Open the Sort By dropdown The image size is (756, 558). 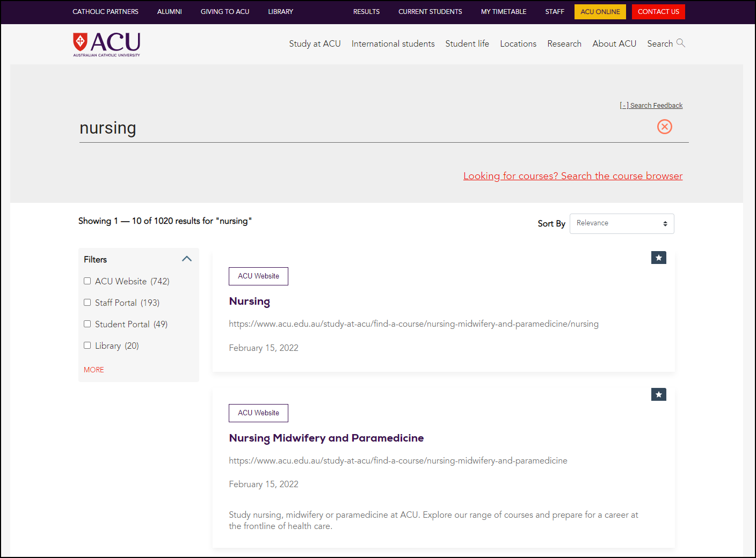621,223
